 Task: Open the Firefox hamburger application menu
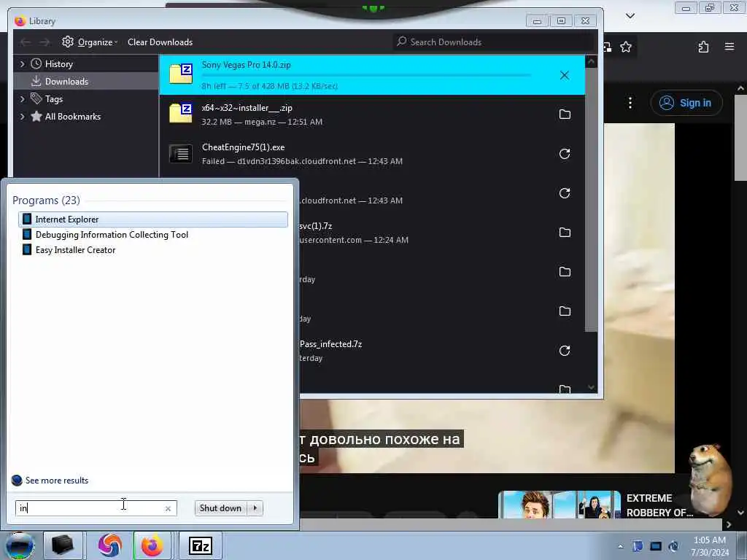729,47
